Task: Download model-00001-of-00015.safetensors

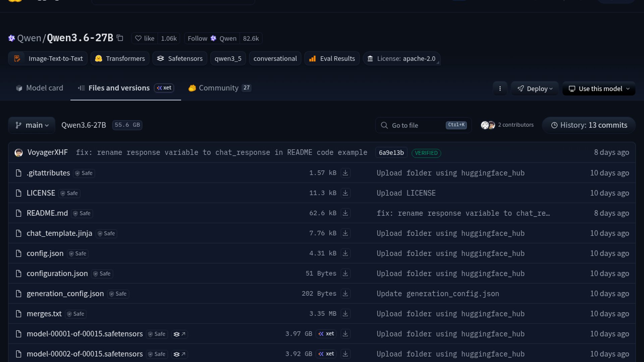Action: click(345, 334)
